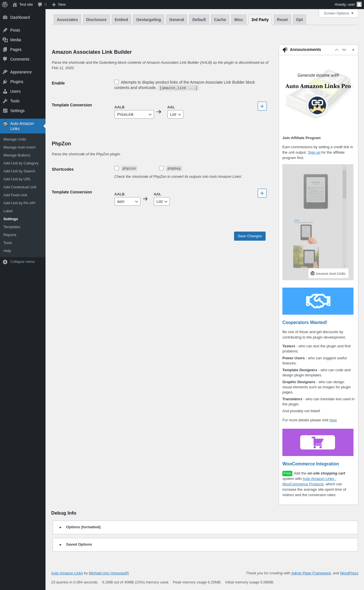This screenshot has height=590, width=364.
Task: Click the WordPress logo icon
Action: pos(5,5)
